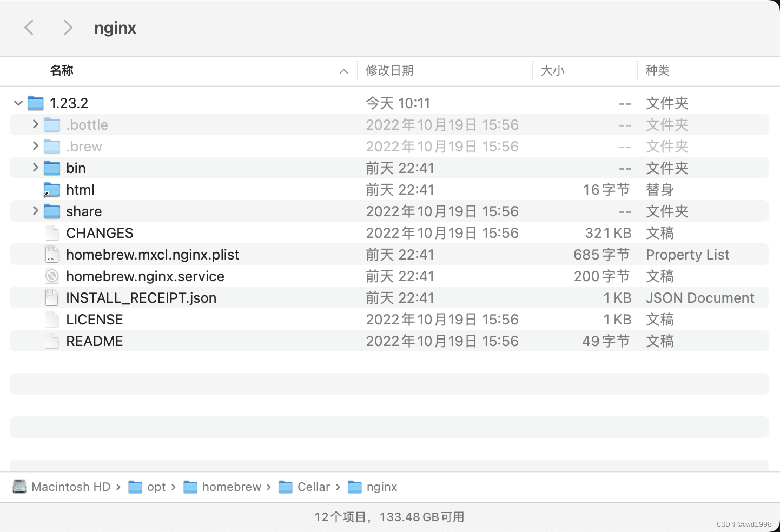Click the 321 KB size of CHANGES

(608, 232)
